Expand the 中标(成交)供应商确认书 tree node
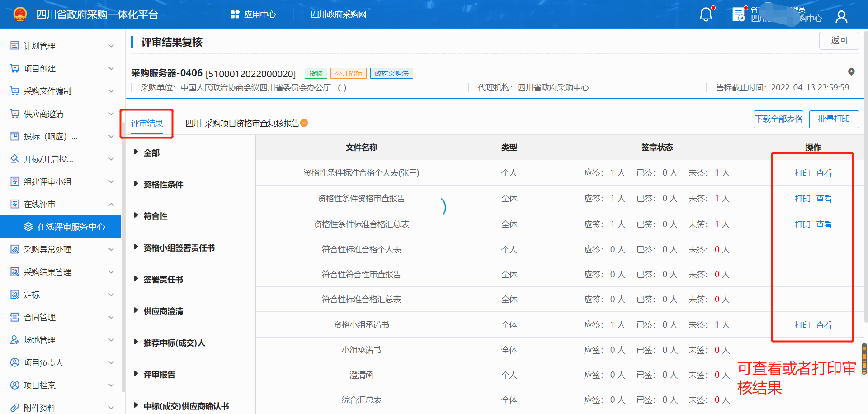The image size is (868, 414). pos(136,405)
